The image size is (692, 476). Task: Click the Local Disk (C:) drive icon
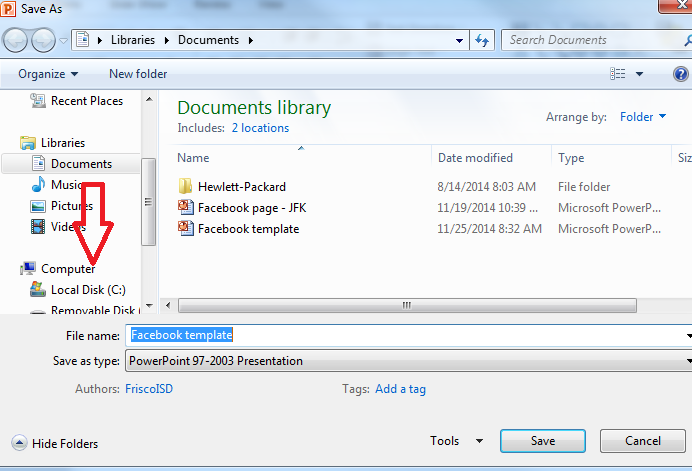point(38,289)
